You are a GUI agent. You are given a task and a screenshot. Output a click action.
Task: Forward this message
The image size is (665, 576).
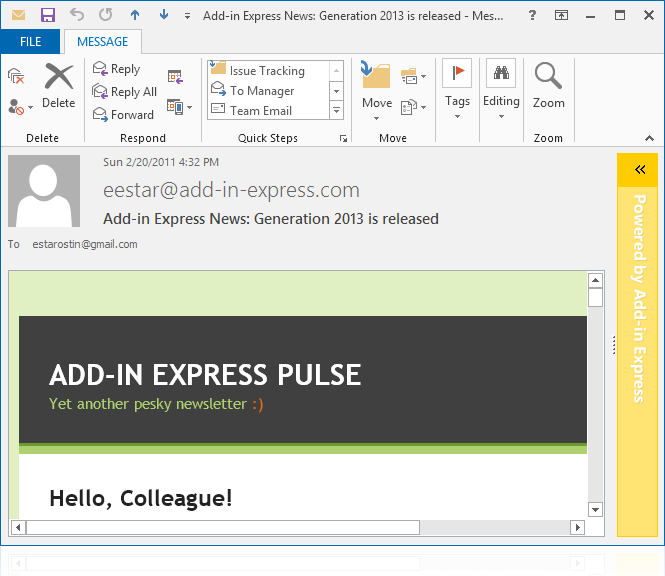[123, 115]
